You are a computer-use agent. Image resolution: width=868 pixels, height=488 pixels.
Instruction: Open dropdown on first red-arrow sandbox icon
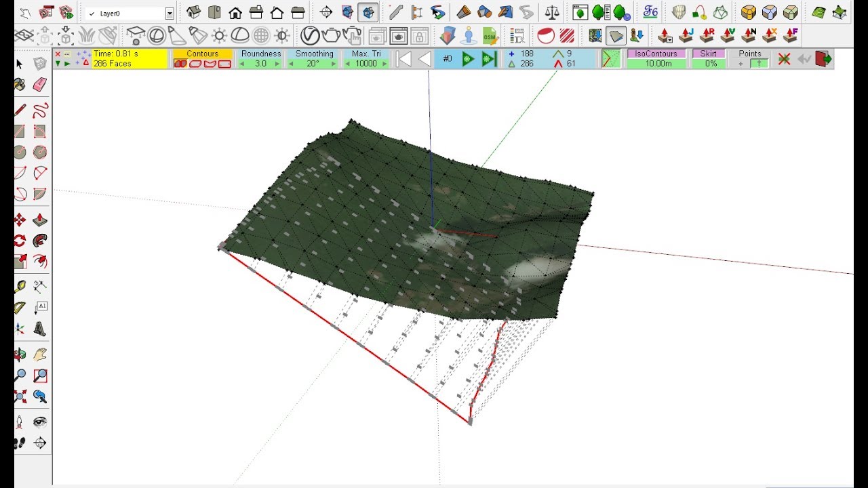click(670, 40)
